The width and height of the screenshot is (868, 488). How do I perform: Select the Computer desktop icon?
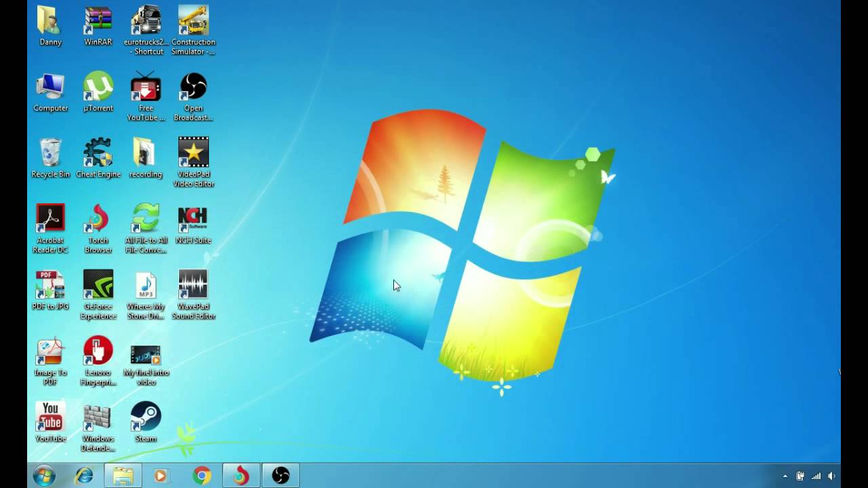tap(50, 92)
